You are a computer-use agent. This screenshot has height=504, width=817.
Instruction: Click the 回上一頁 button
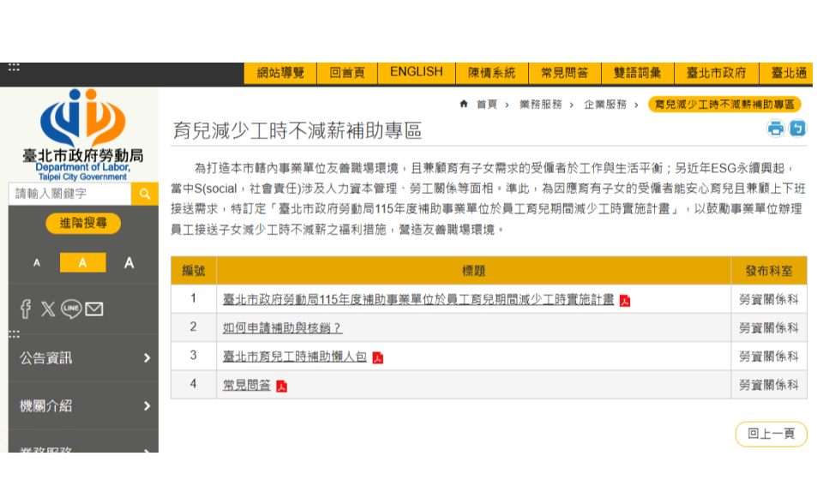pyautogui.click(x=771, y=434)
